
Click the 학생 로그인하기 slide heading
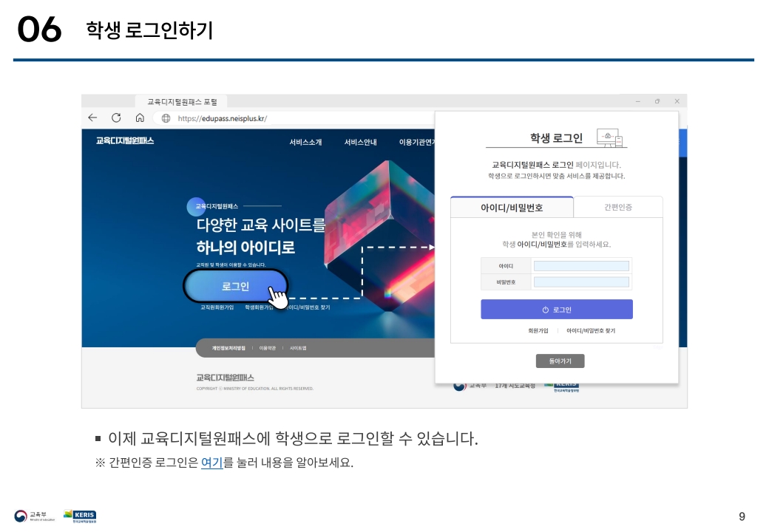149,30
